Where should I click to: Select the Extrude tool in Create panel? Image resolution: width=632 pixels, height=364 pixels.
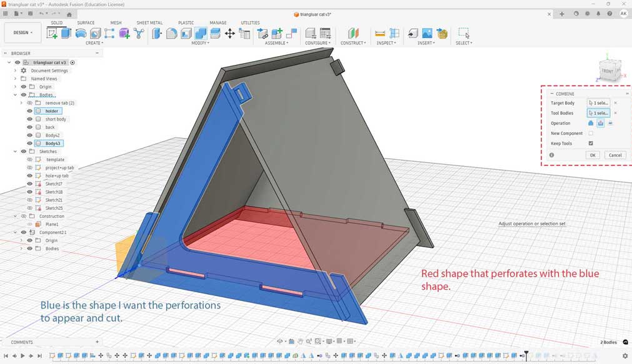point(66,32)
